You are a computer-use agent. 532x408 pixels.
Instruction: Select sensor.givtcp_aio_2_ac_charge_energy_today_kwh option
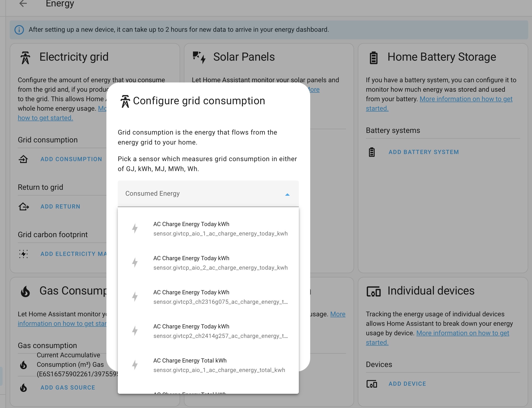coord(208,263)
